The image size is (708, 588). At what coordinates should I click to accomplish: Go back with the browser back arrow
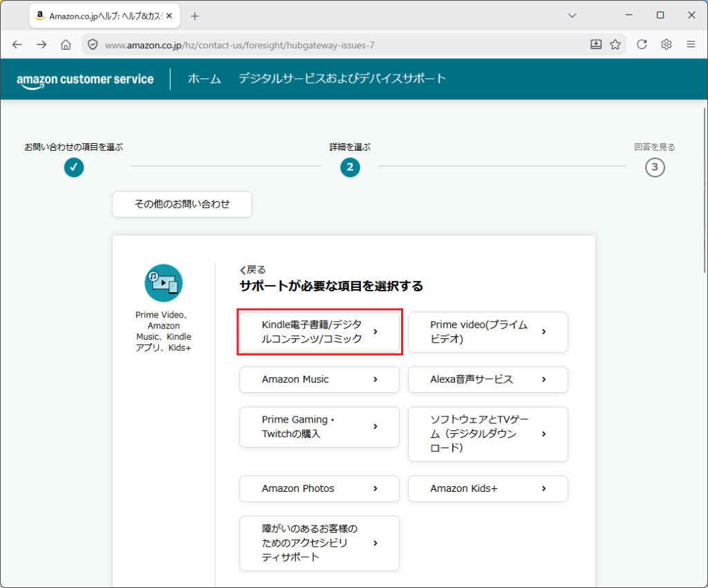tap(17, 44)
